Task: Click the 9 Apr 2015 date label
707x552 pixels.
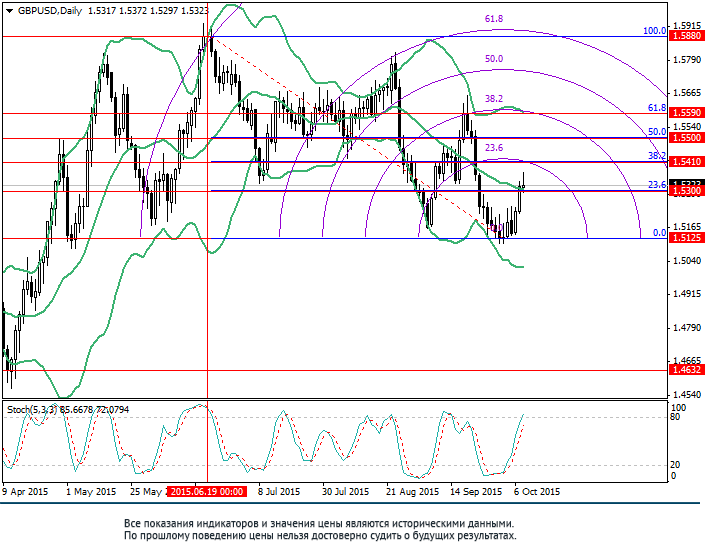Action: tap(25, 492)
